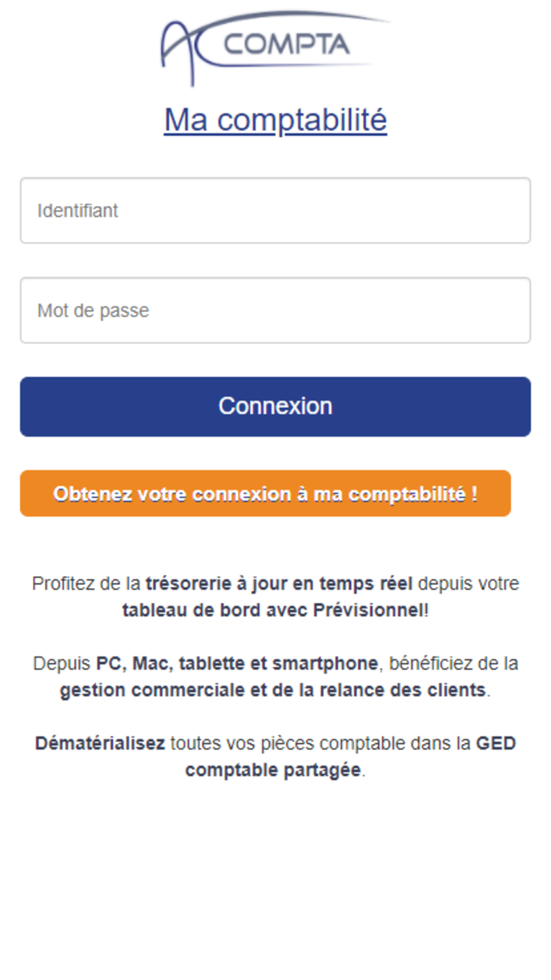
Task: Click 'gestion commerciale et de la relance' text
Action: (x=273, y=690)
